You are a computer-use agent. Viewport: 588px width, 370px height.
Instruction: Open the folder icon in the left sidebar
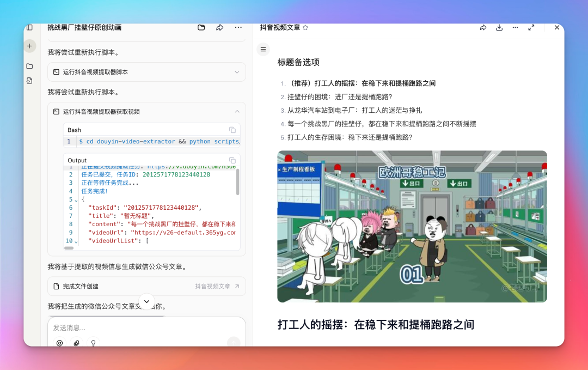29,66
